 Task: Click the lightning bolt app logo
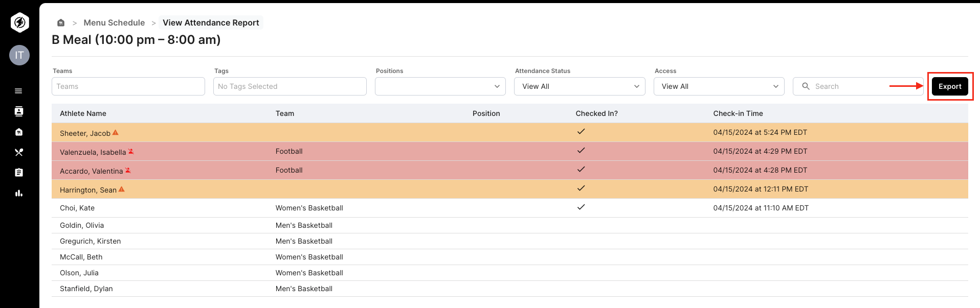(x=19, y=22)
